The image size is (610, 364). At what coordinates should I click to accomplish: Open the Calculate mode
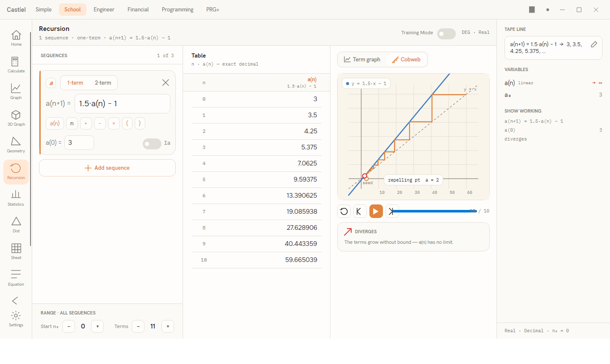click(x=16, y=65)
